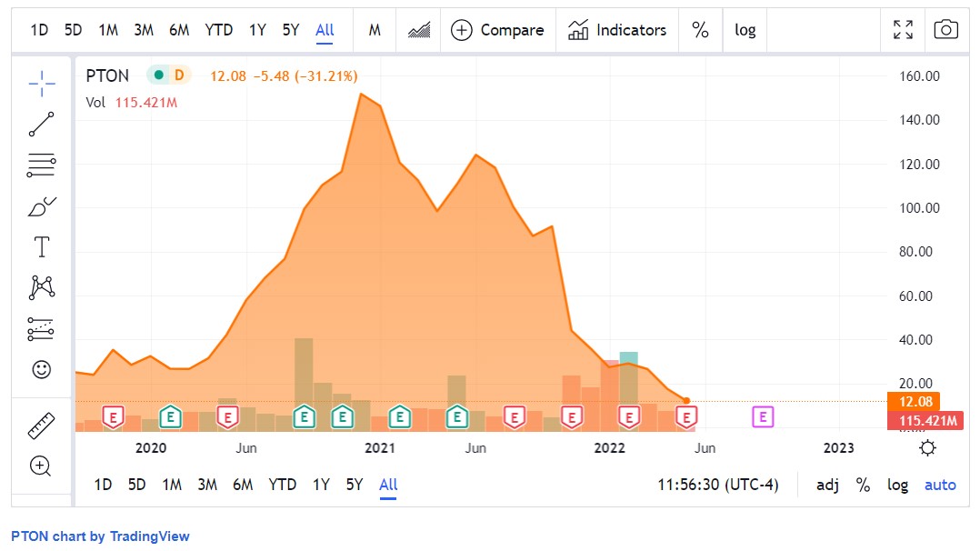Toggle adj data adjustment at bottom
This screenshot has width=980, height=551.
point(827,485)
